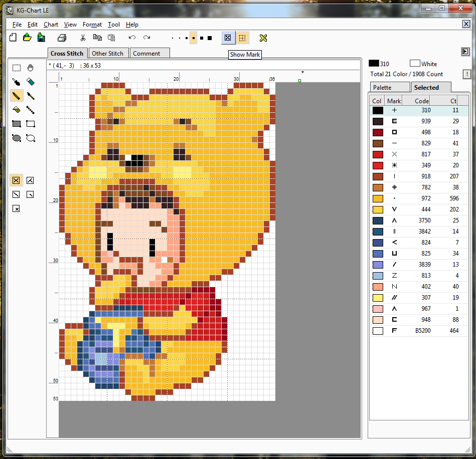This screenshot has height=459, width=476.
Task: Select the rectangular selection tool
Action: (17, 68)
